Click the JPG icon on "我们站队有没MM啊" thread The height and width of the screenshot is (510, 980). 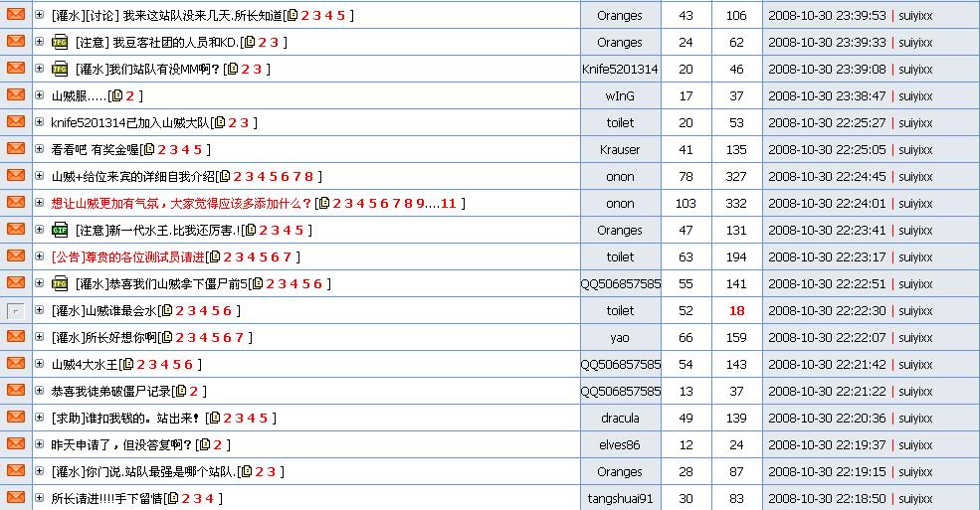(60, 69)
